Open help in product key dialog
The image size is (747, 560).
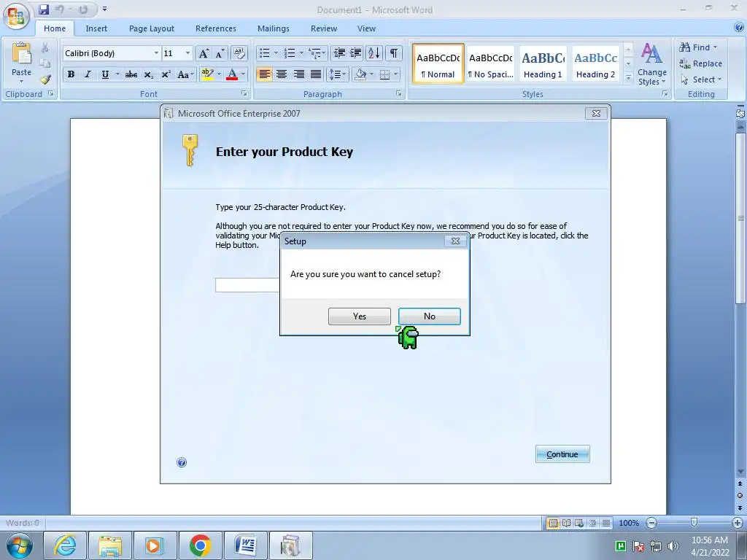pyautogui.click(x=182, y=462)
